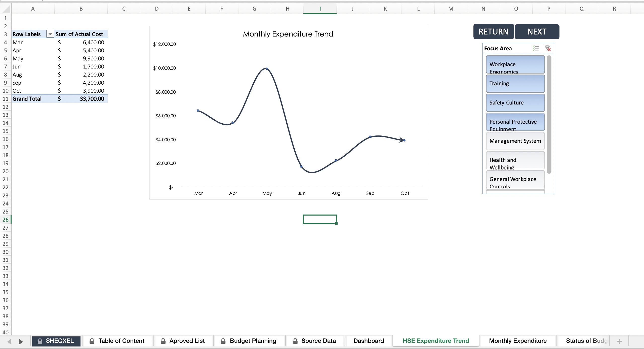The width and height of the screenshot is (644, 349).
Task: Click the Select All corner of the grid
Action: click(x=6, y=8)
